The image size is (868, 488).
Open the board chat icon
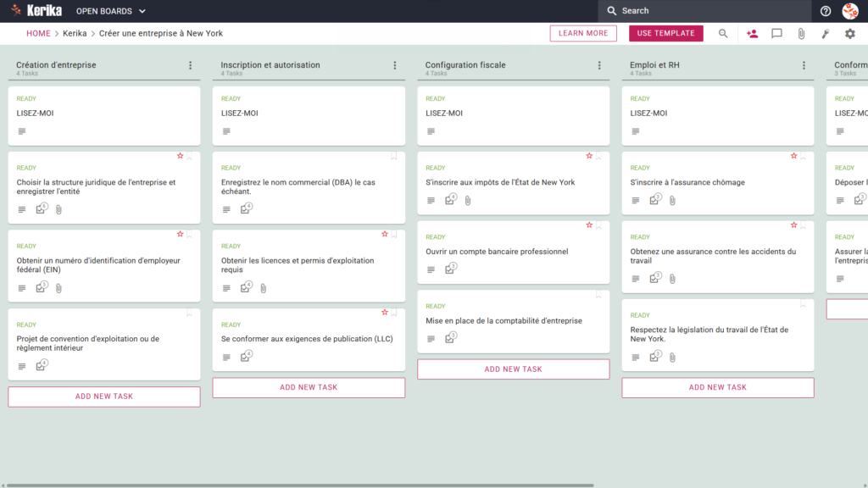(x=776, y=33)
